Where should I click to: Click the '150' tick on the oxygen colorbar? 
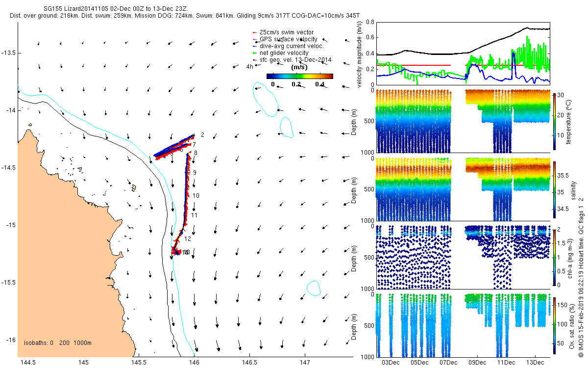click(563, 306)
